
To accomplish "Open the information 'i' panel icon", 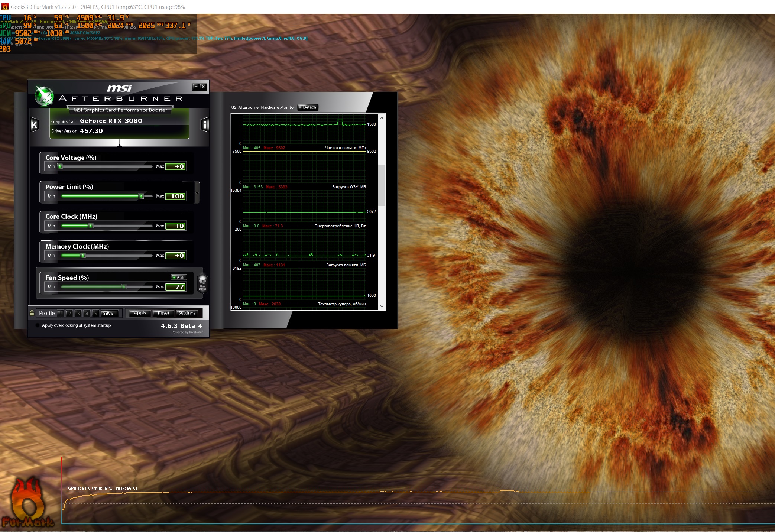I will (205, 125).
